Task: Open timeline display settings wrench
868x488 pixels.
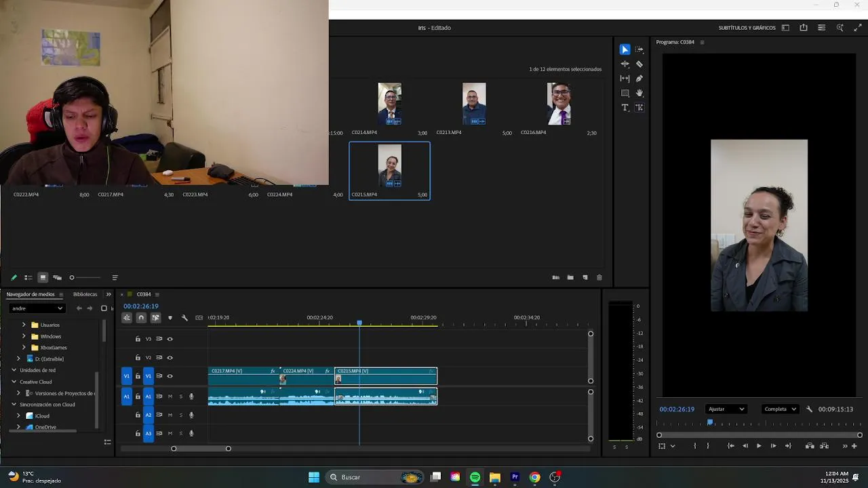Action: [184, 317]
